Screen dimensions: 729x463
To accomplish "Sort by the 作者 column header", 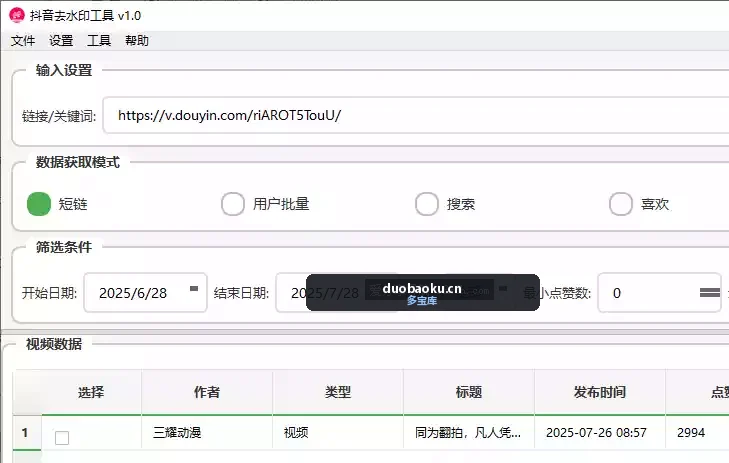I will click(x=207, y=392).
